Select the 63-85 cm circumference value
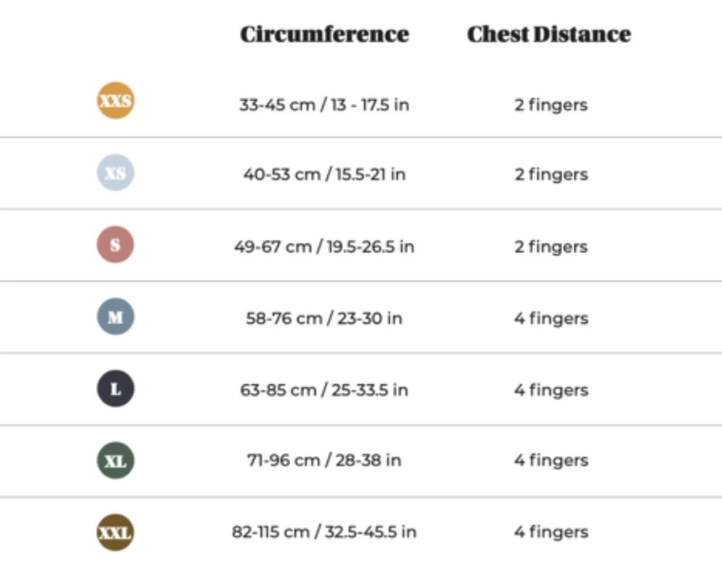Screen dimensions: 722x588 (324, 389)
